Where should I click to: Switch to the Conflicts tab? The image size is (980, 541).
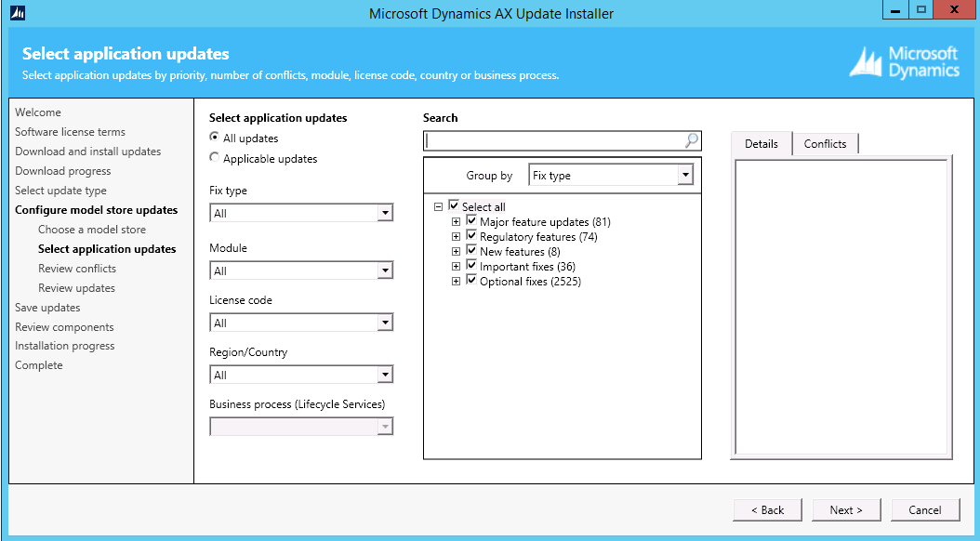click(825, 144)
